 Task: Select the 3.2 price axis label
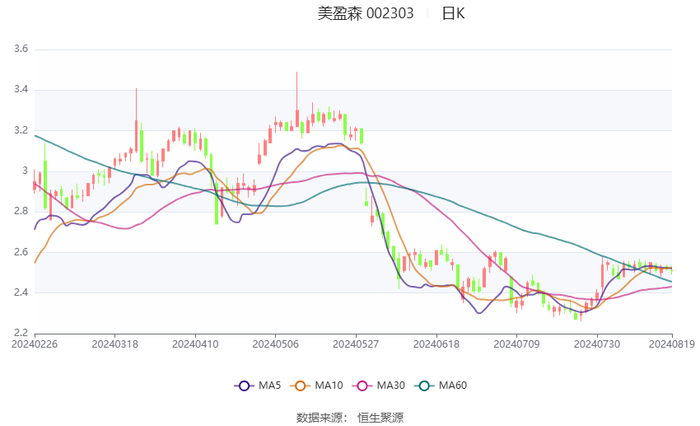pos(19,130)
